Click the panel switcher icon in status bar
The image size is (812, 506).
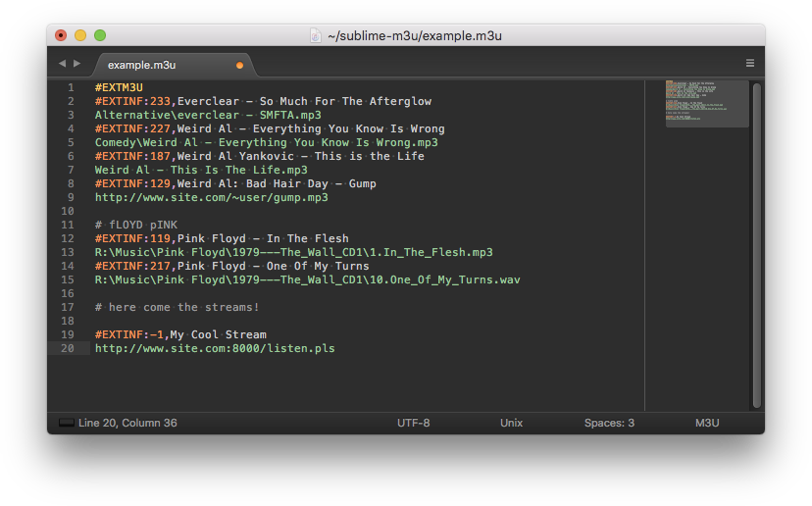point(67,423)
